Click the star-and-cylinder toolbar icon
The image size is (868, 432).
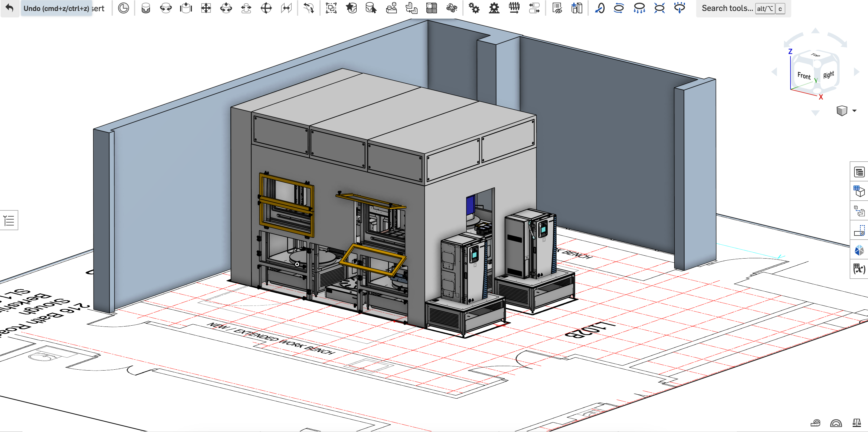click(x=351, y=8)
